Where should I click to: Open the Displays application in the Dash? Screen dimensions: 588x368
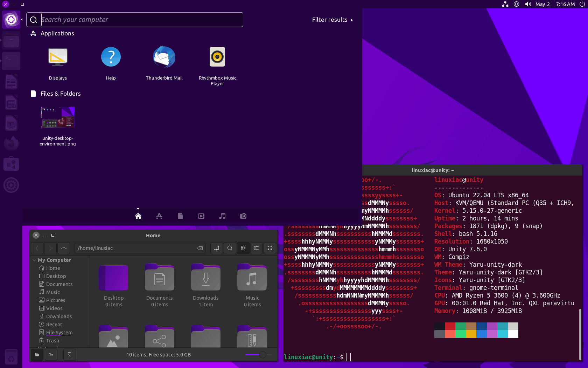coord(58,63)
